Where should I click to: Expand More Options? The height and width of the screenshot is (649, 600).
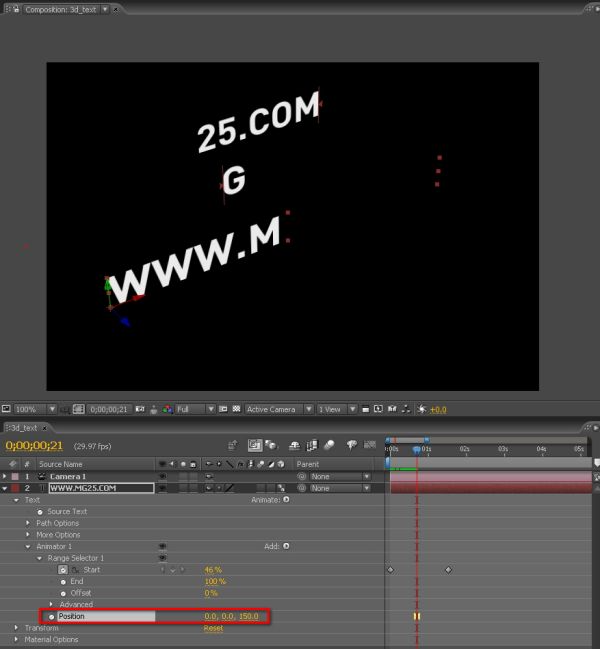[x=28, y=535]
